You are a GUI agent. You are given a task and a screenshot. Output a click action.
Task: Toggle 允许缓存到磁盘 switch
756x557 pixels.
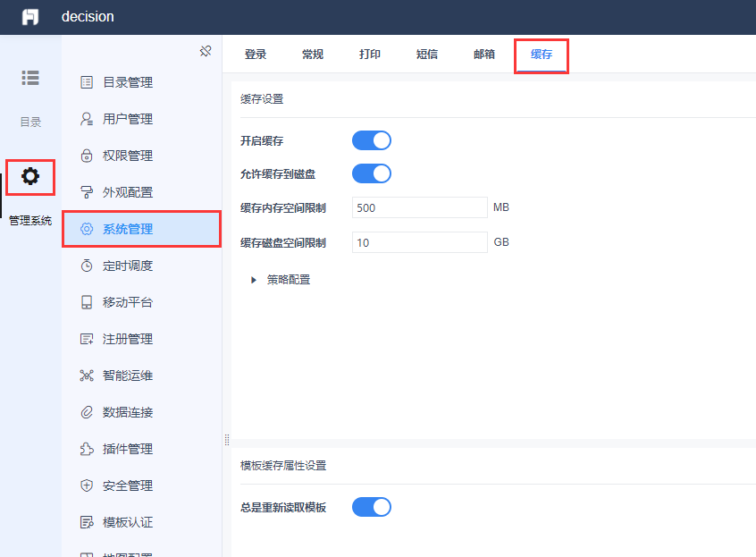(x=372, y=173)
